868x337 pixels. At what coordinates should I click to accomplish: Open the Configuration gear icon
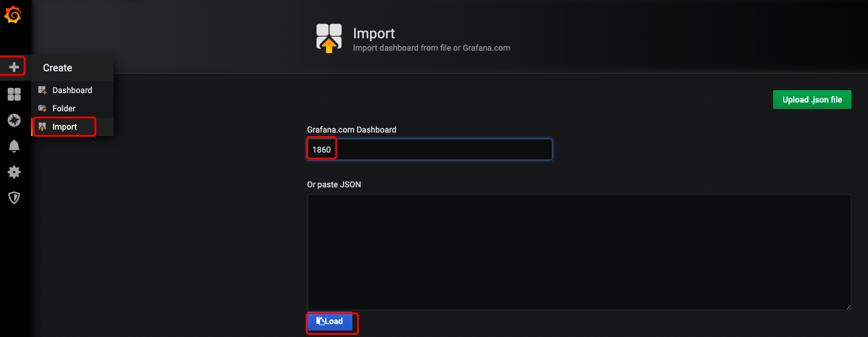coord(14,172)
